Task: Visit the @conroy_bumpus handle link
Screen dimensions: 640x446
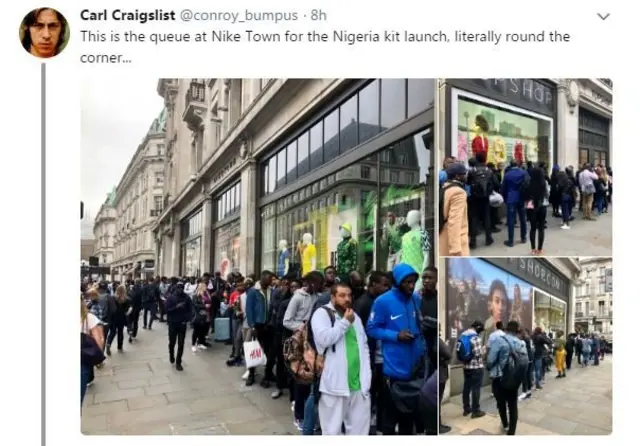Action: coord(239,16)
